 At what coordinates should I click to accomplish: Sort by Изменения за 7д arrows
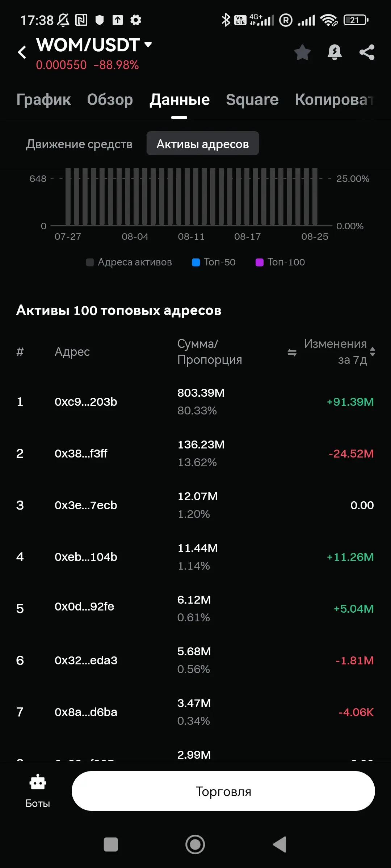(x=373, y=352)
